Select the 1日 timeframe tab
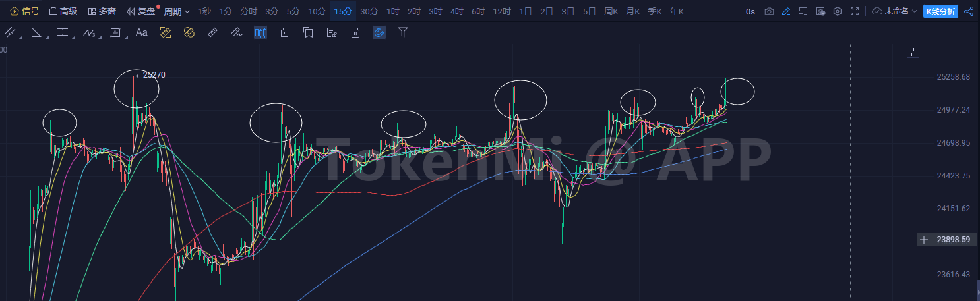Viewport: 980px width, 301px height. [525, 11]
